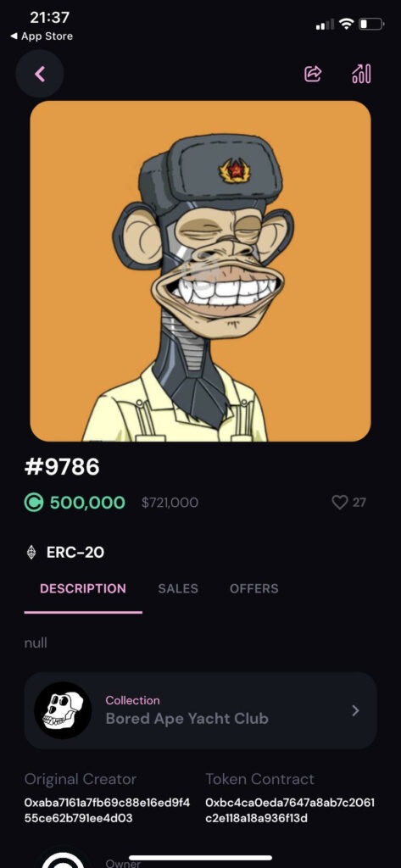This screenshot has height=868, width=401.
Task: Tap the 500,000 price amount
Action: 87,503
